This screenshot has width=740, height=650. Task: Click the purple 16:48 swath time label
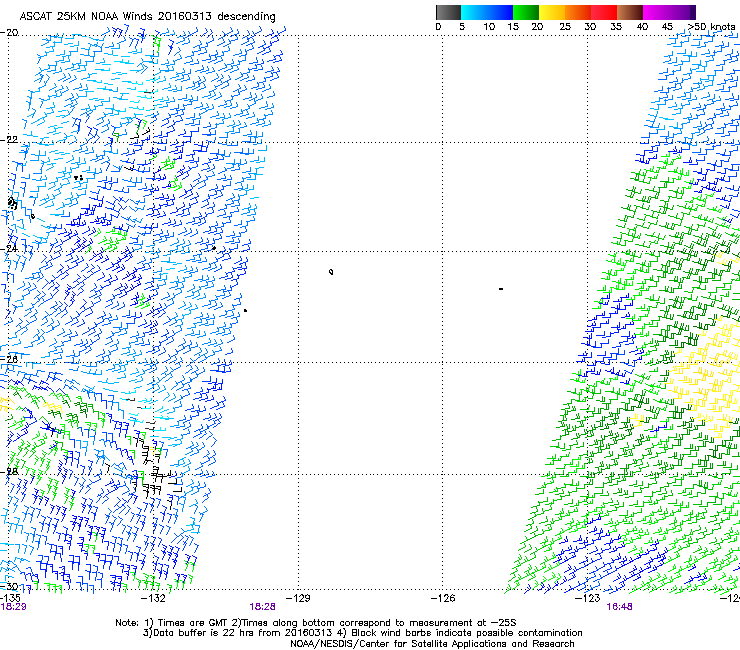pyautogui.click(x=619, y=607)
